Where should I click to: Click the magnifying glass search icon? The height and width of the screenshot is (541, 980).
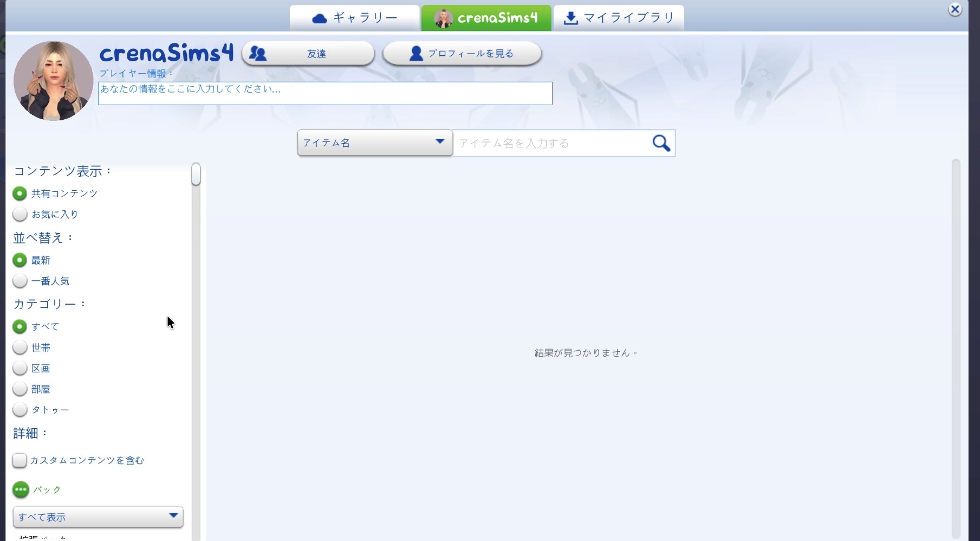click(661, 143)
